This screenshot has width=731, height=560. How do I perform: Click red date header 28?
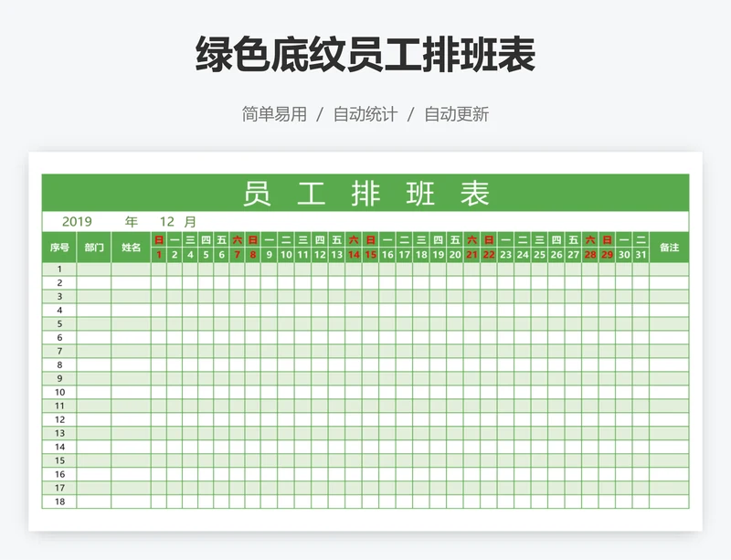590,255
